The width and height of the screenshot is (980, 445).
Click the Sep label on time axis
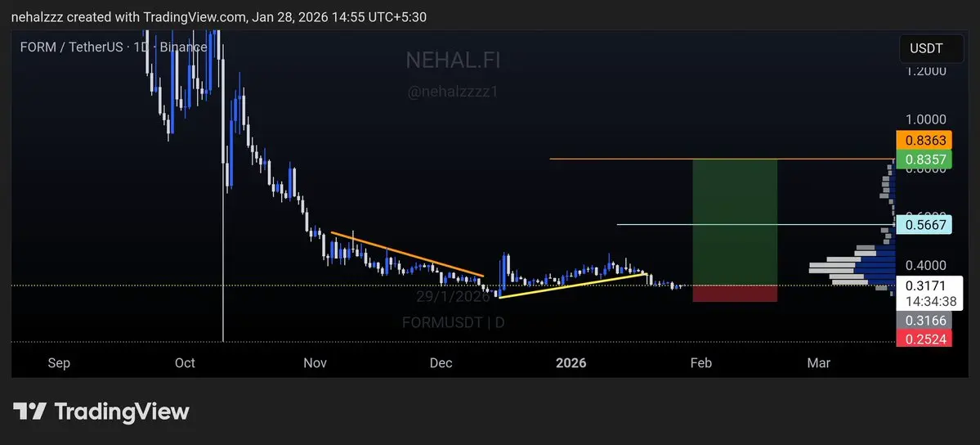59,363
